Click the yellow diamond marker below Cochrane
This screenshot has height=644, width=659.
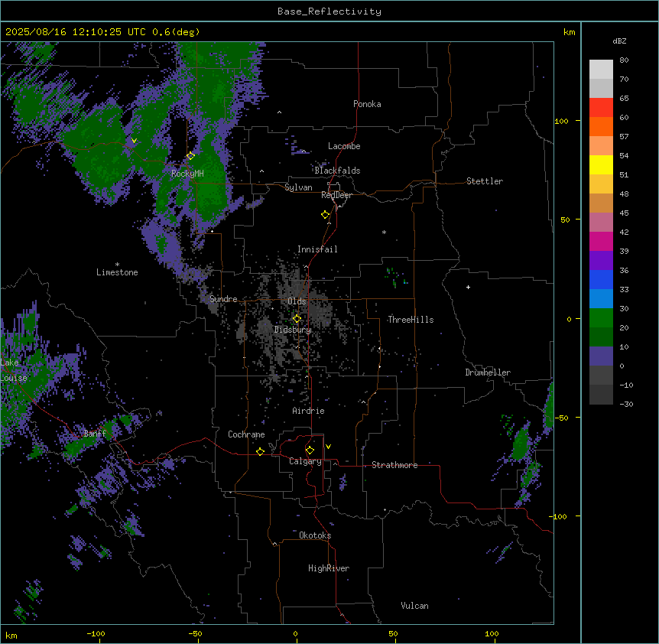tap(260, 451)
